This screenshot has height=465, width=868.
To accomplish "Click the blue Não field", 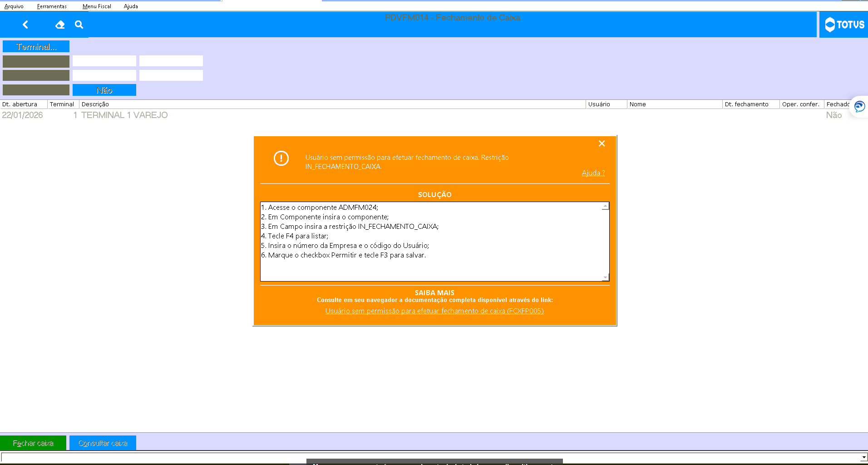I will [104, 90].
